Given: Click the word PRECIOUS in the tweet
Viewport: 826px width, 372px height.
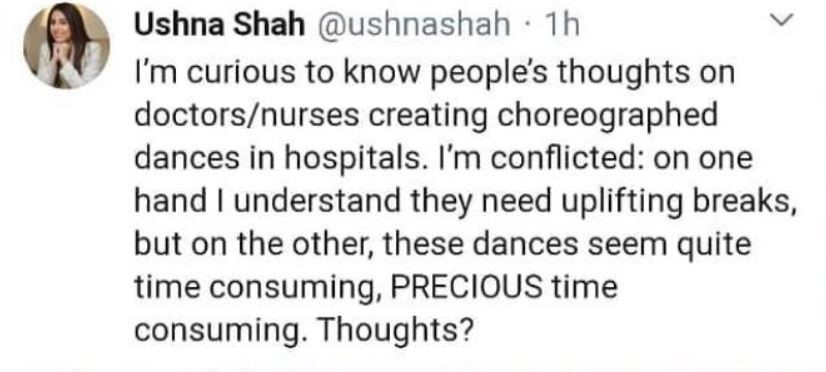Looking at the screenshot, I should [x=467, y=288].
